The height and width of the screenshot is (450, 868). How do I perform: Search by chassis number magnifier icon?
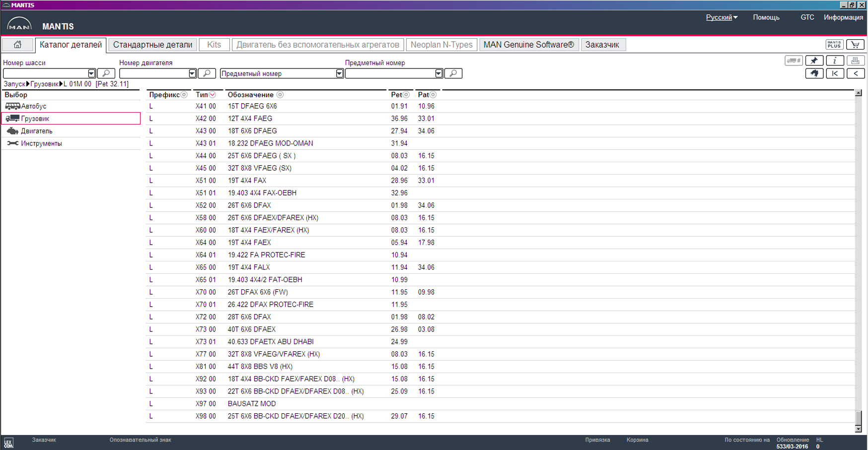point(106,73)
